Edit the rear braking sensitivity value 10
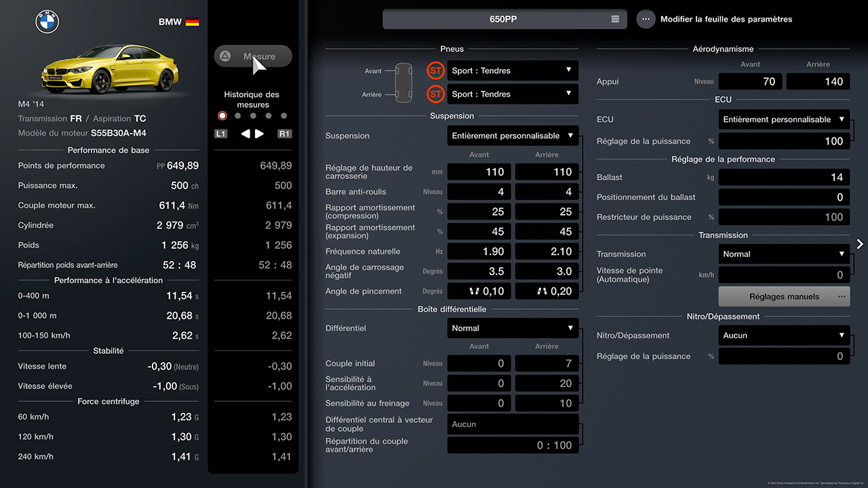 pos(547,403)
